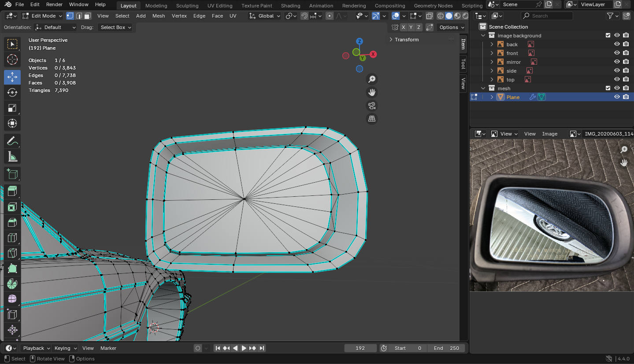Image resolution: width=634 pixels, height=364 pixels.
Task: Switch to orthographic/perspective grid view icon
Action: (372, 119)
